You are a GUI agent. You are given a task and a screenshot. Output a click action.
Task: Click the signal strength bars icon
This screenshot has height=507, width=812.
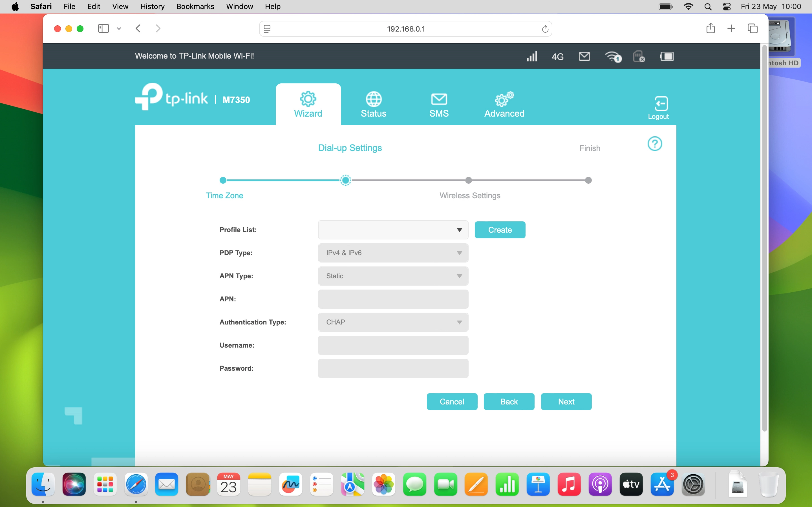click(532, 56)
